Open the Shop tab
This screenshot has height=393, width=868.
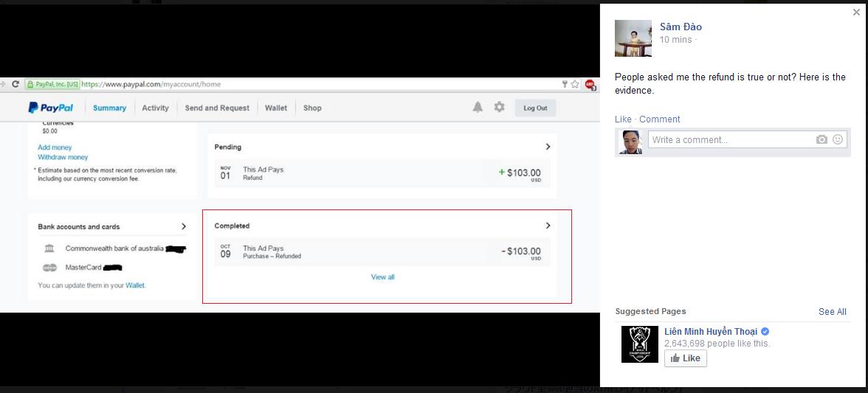pos(312,108)
